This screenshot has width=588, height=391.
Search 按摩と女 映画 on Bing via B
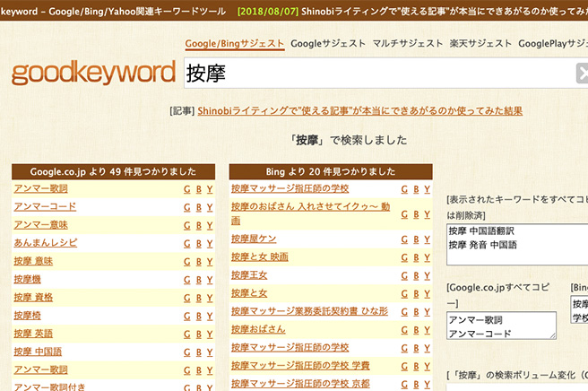416,257
